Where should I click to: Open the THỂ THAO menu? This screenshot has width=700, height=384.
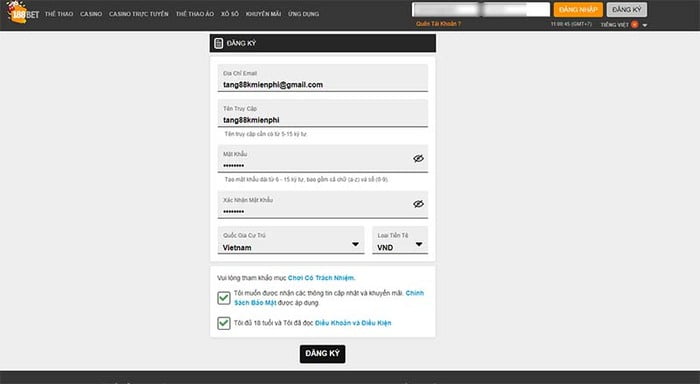(x=59, y=14)
